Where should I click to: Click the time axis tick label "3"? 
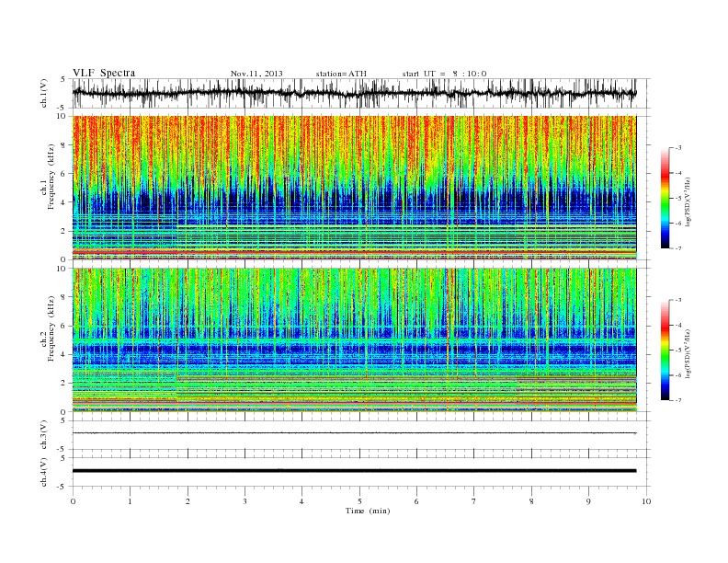(x=245, y=501)
